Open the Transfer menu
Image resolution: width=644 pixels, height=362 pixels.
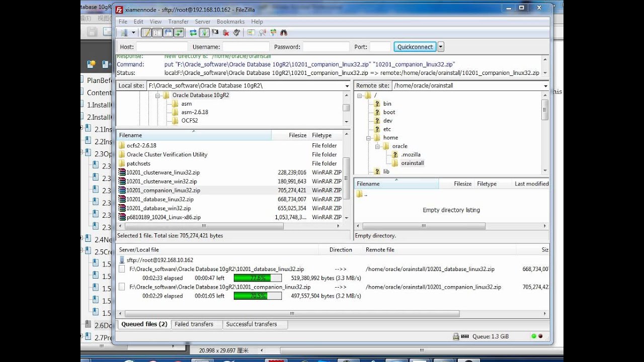point(178,22)
